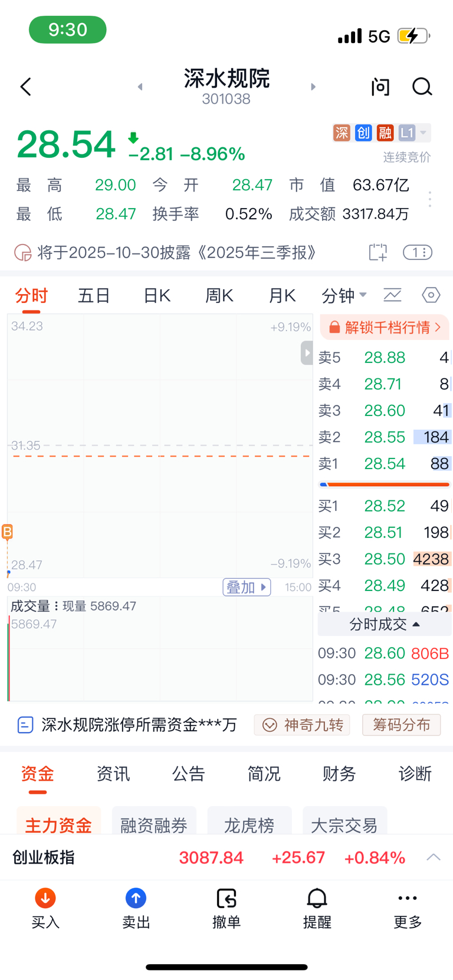The width and height of the screenshot is (453, 980).
Task: Toggle the 神奇九转 indicator
Action: [x=302, y=725]
